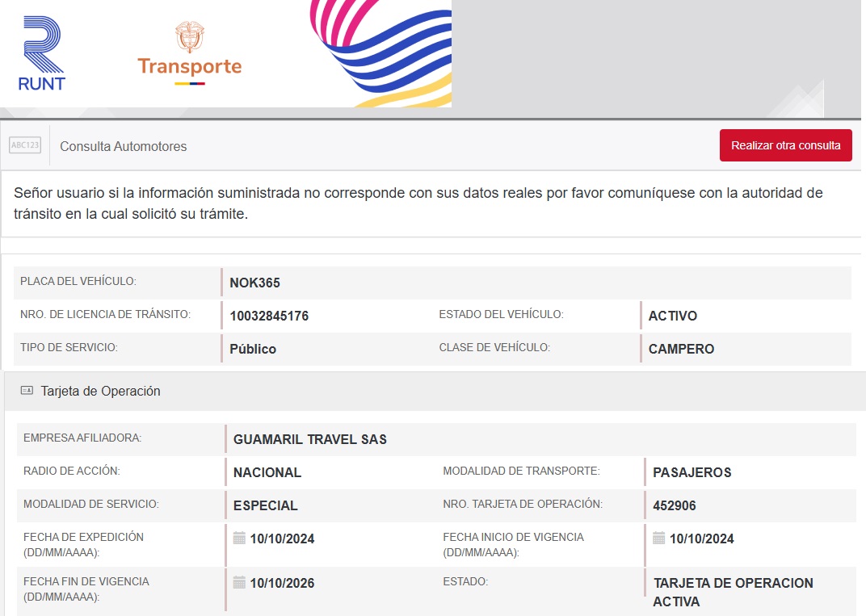The width and height of the screenshot is (866, 616).
Task: Click the expiry date 10/10/2026
Action: [x=282, y=583]
